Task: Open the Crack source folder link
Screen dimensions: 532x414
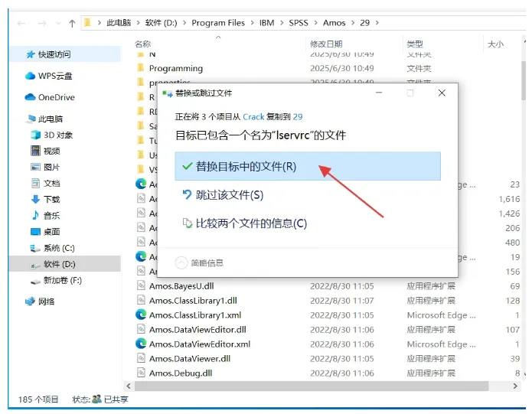Action: click(x=253, y=116)
